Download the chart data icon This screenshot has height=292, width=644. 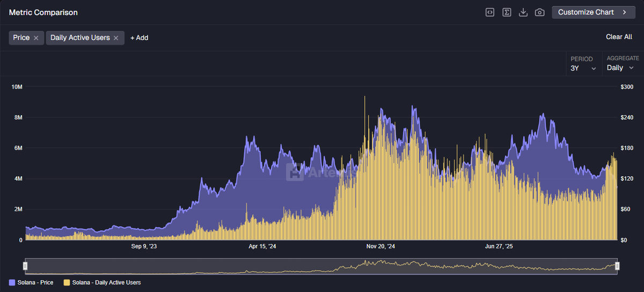point(523,12)
